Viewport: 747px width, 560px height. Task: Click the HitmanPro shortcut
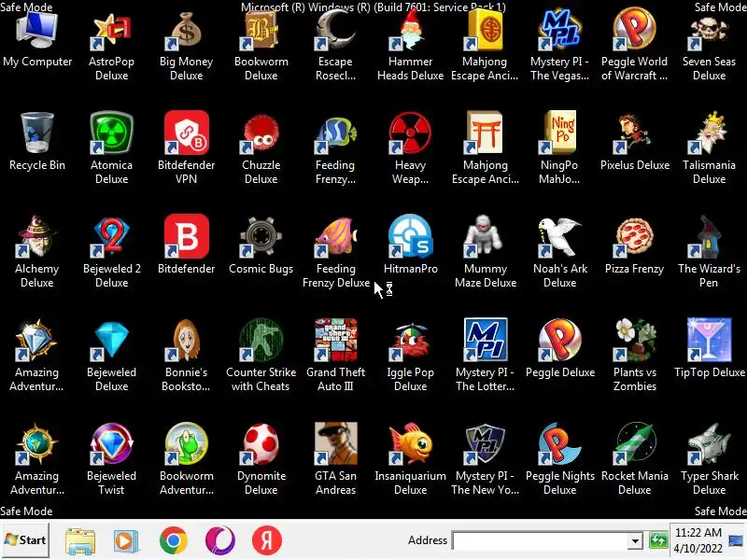[x=410, y=245]
